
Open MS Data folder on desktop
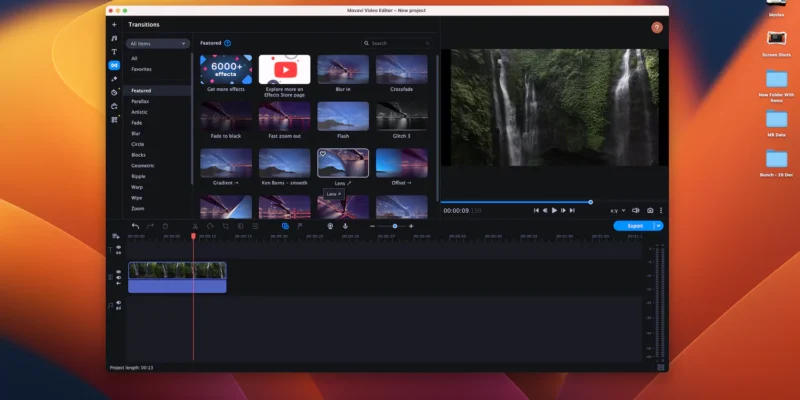coord(776,118)
